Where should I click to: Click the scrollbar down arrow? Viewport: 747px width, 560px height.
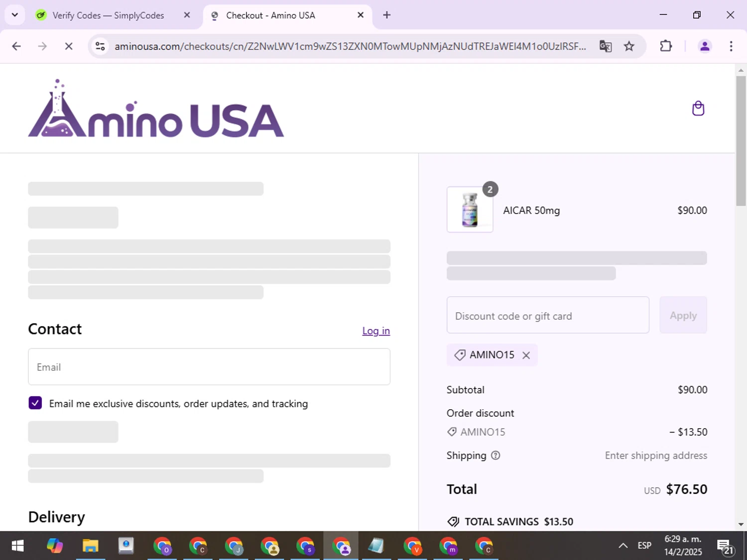741,524
